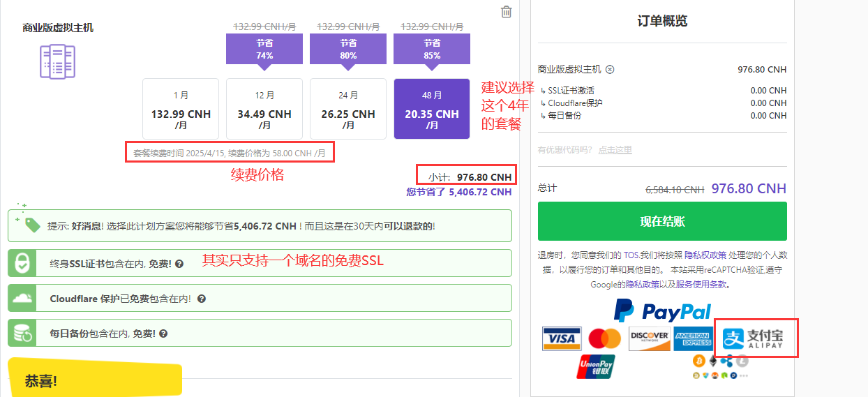This screenshot has width=868, height=397.
Task: Remove 商业版虚拟主机 from order summary
Action: coord(610,70)
